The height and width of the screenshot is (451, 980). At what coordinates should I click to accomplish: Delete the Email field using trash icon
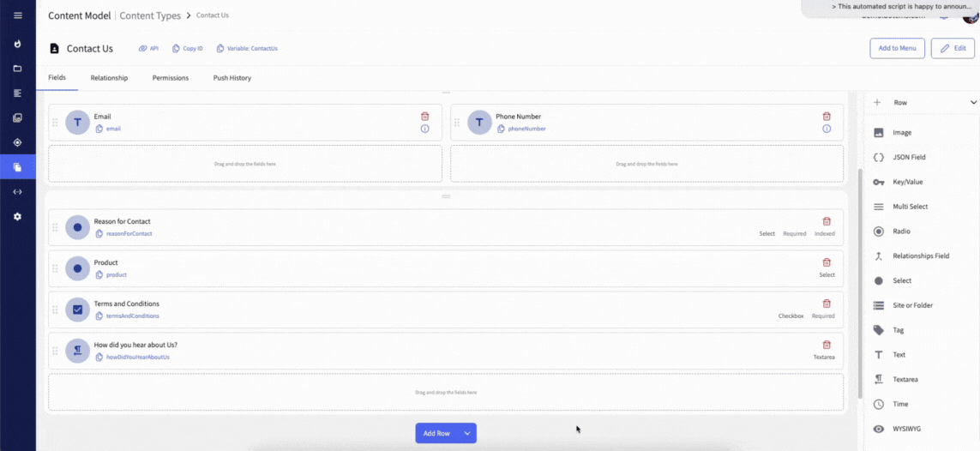pos(424,116)
